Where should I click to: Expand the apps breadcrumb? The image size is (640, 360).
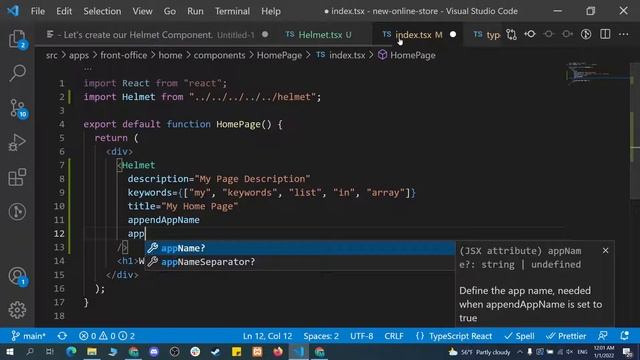tap(79, 55)
